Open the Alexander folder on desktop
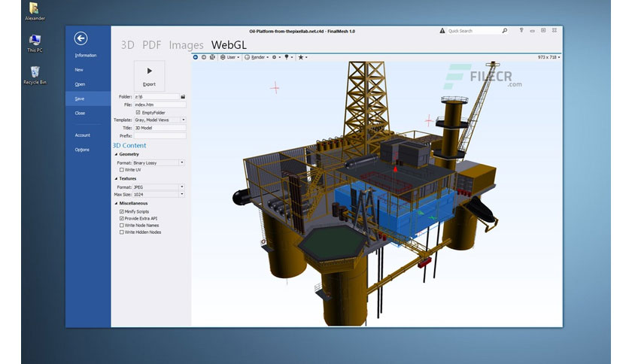 [35, 11]
